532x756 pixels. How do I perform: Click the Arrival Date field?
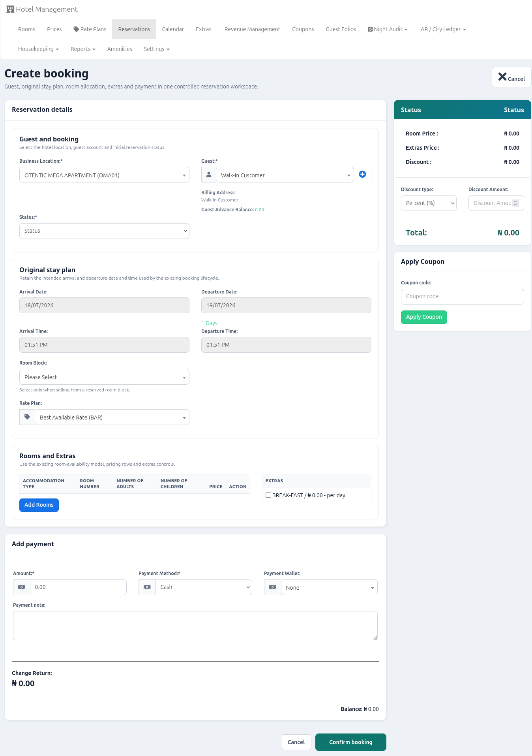click(x=104, y=305)
